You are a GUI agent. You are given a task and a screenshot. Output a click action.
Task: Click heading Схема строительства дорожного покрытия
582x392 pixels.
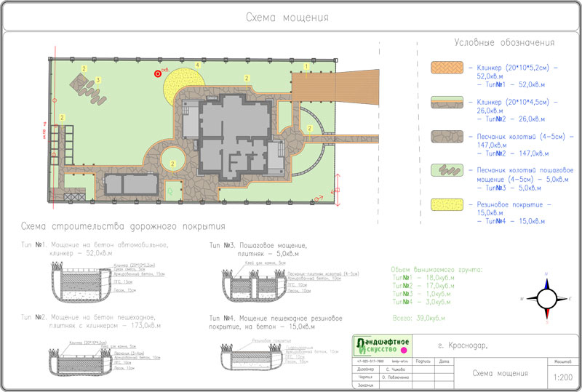tap(123, 226)
